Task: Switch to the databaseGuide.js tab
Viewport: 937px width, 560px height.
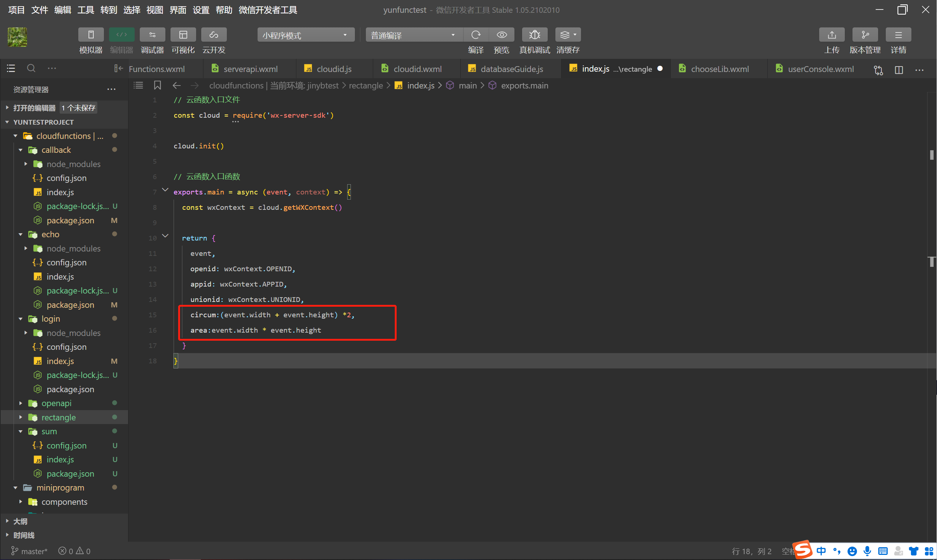Action: tap(511, 69)
